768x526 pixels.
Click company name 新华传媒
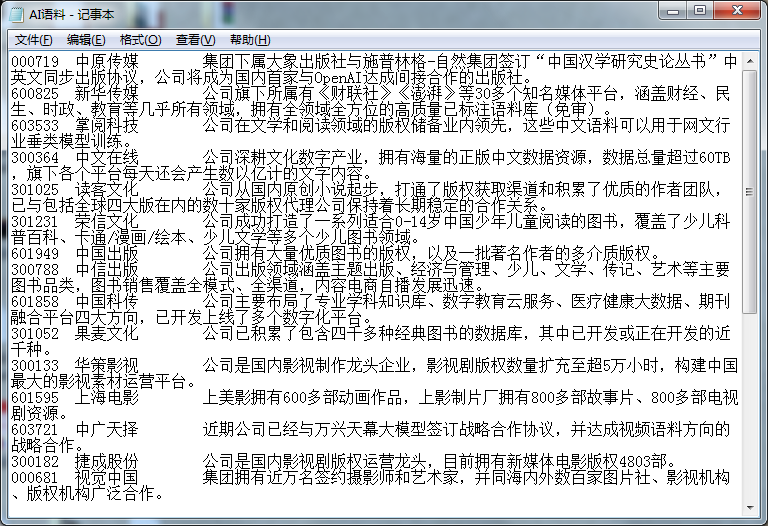(x=107, y=94)
